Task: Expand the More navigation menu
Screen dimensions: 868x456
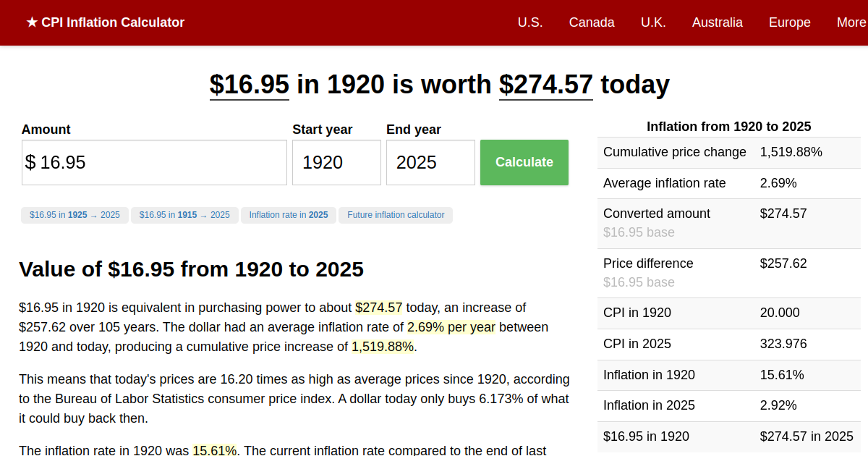Action: (x=851, y=22)
